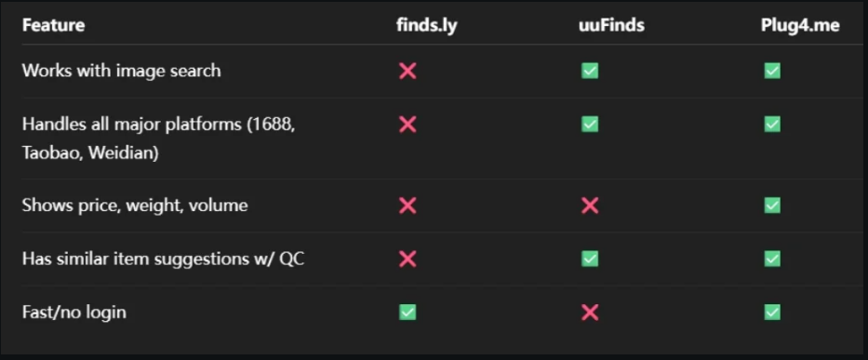Click the "Works with image search" row label
This screenshot has width=868, height=360.
coord(121,71)
